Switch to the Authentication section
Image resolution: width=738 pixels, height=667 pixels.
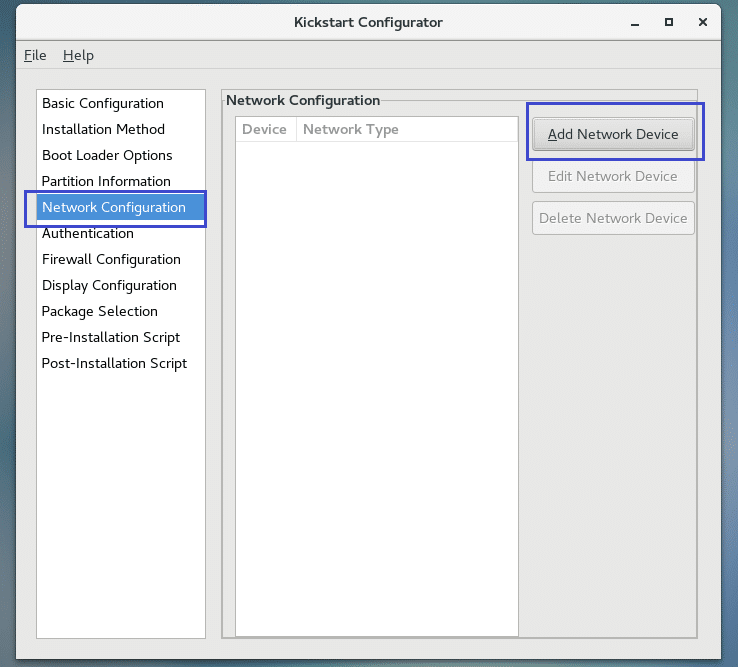(88, 233)
